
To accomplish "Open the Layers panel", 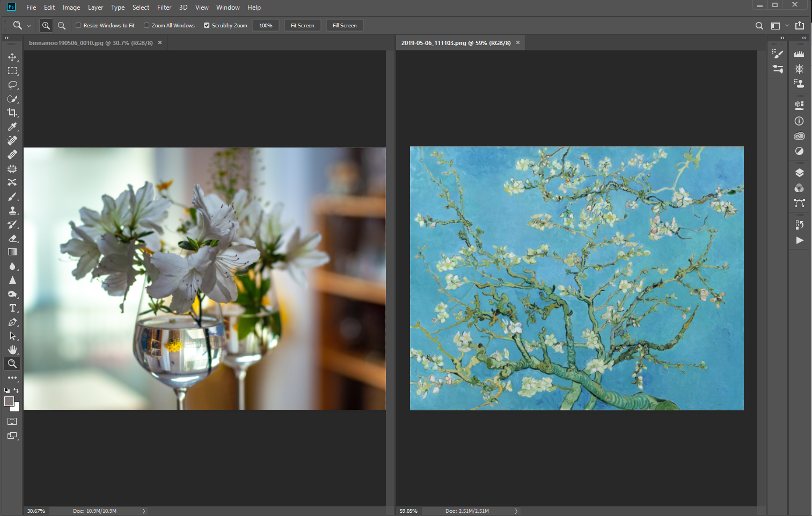I will pyautogui.click(x=799, y=173).
